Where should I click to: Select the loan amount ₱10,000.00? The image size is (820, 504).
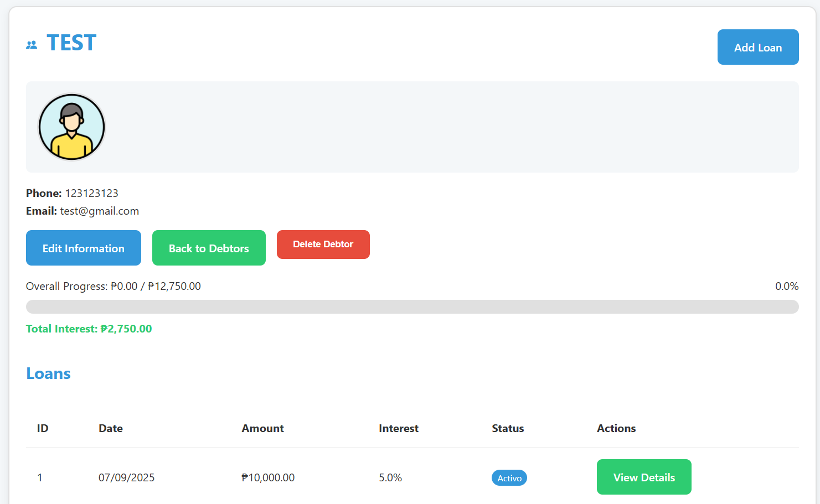pos(268,477)
